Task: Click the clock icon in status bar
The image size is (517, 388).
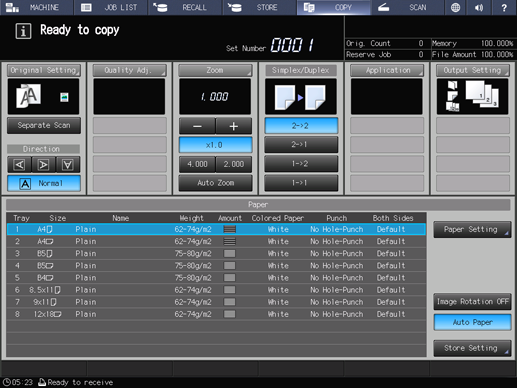Action: pos(7,382)
